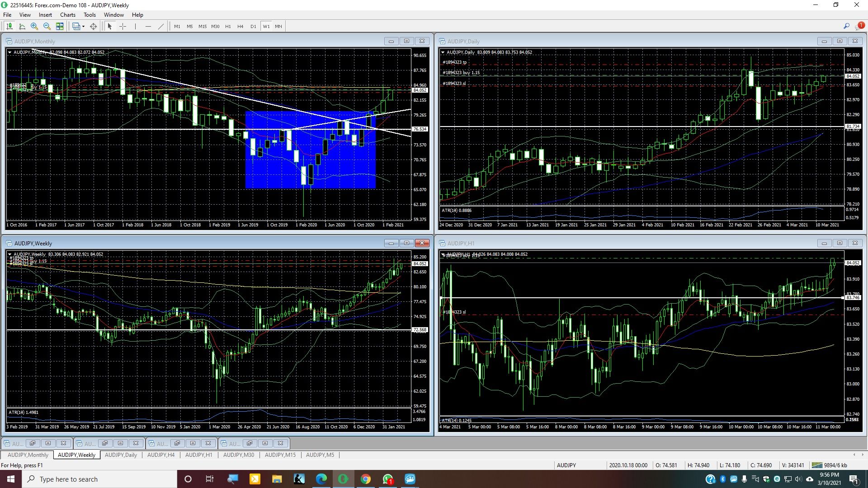Open the Tools menu
This screenshot has width=868, height=488.
90,15
